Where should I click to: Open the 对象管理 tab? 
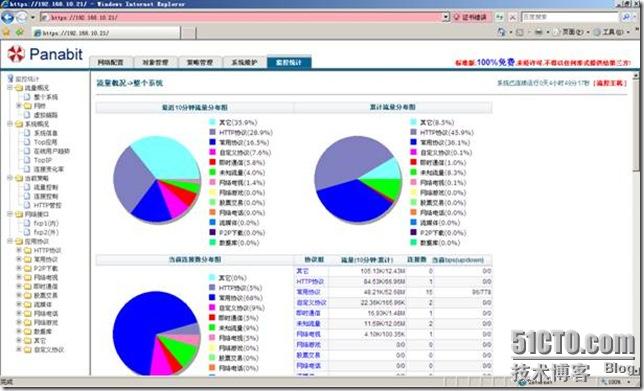155,62
